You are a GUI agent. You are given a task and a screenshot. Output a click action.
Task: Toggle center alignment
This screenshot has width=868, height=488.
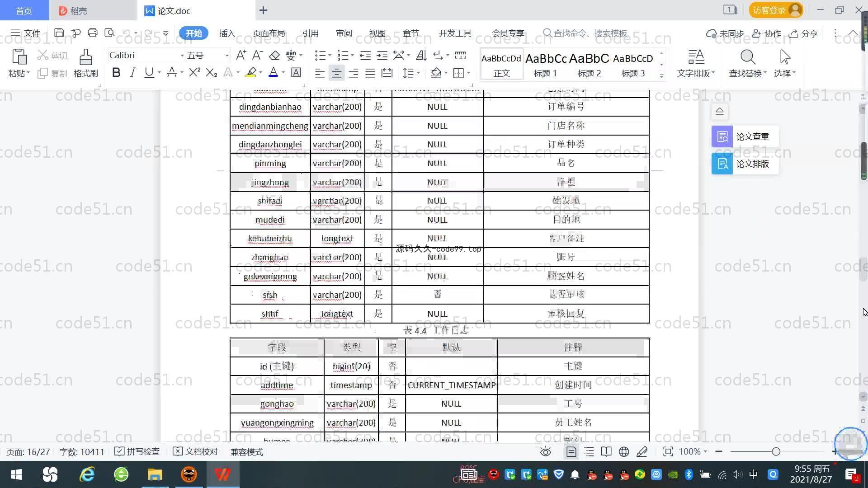click(x=336, y=73)
